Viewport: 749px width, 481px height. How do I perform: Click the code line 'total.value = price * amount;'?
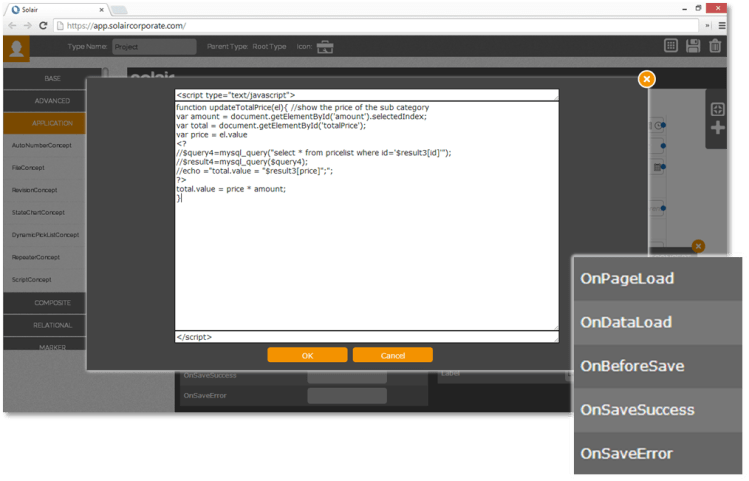(231, 189)
